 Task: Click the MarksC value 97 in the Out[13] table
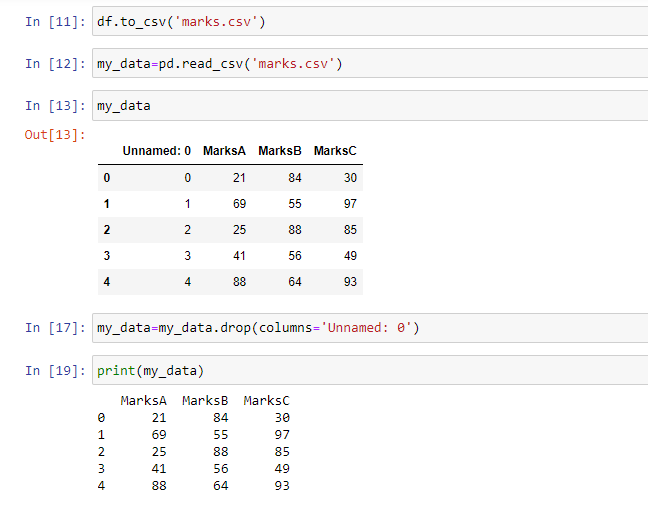pos(350,204)
